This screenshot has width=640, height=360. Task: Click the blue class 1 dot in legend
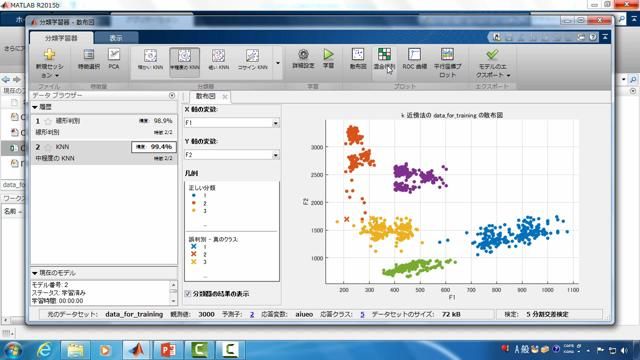click(x=193, y=196)
